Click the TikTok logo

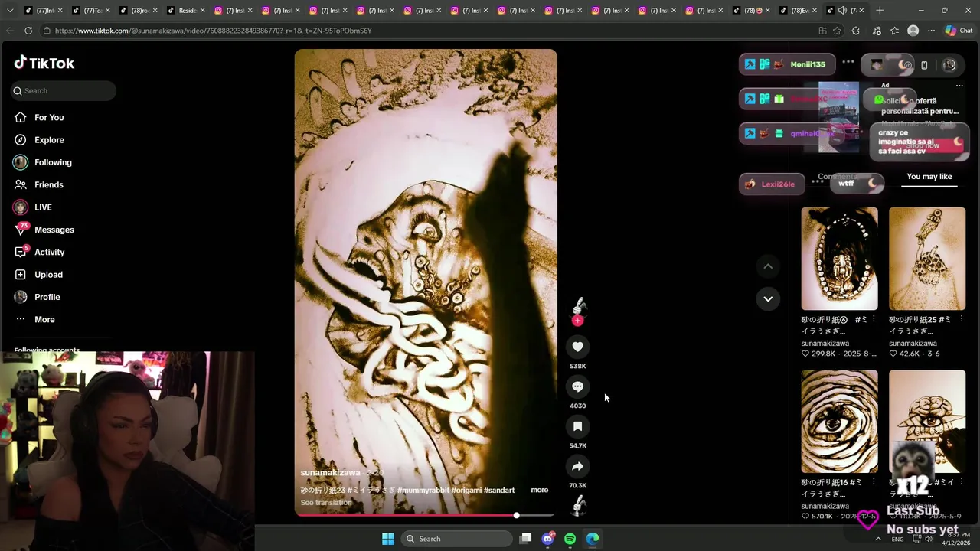44,63
